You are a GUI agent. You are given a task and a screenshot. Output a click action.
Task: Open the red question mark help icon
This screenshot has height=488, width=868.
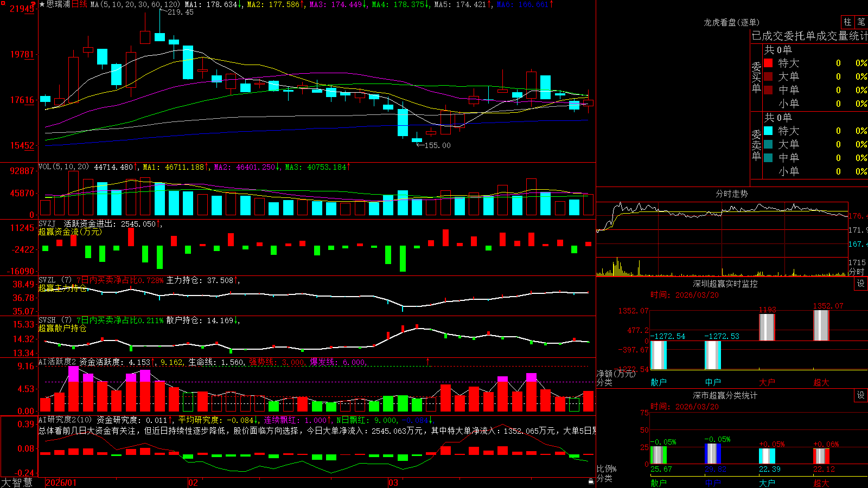(x=34, y=4)
